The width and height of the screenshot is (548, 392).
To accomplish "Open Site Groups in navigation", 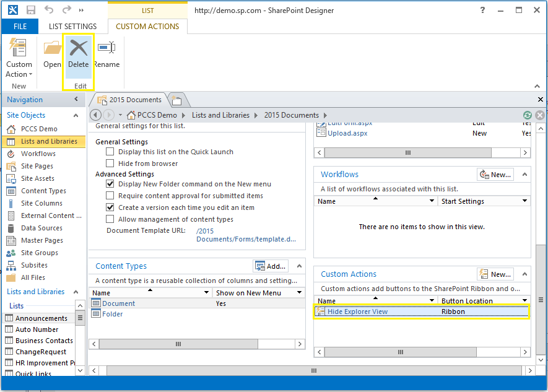I will 40,253.
